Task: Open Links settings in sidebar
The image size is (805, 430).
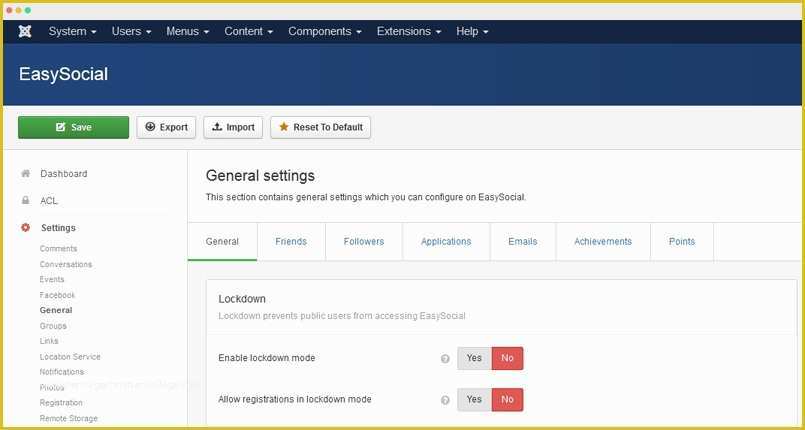Action: pyautogui.click(x=49, y=341)
